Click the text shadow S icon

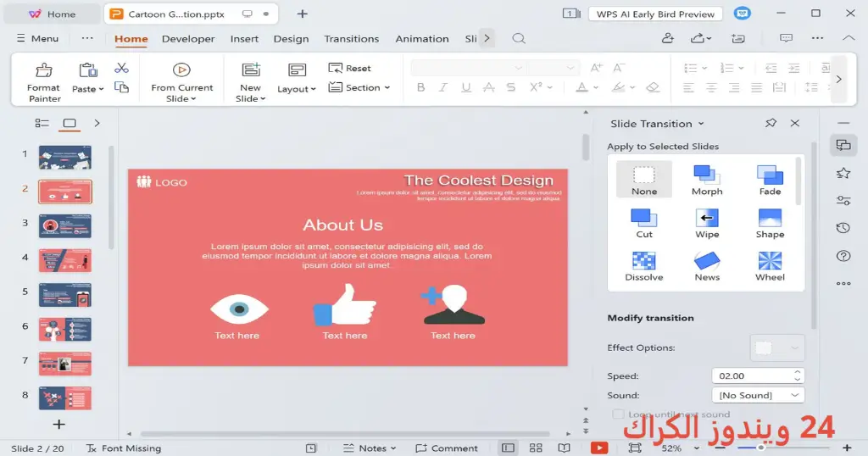[511, 87]
